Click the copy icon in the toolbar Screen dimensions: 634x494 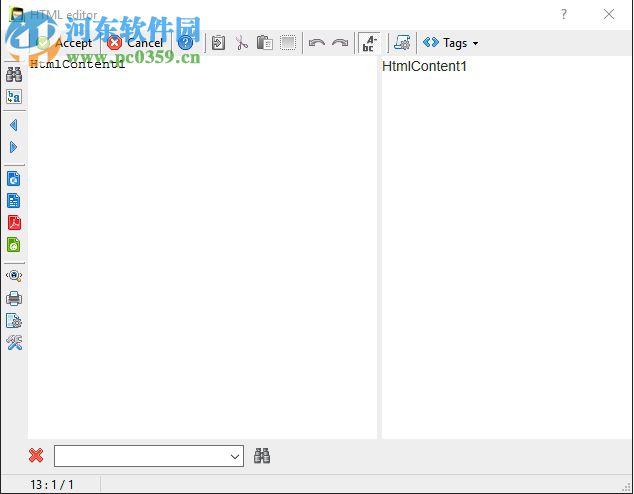218,43
